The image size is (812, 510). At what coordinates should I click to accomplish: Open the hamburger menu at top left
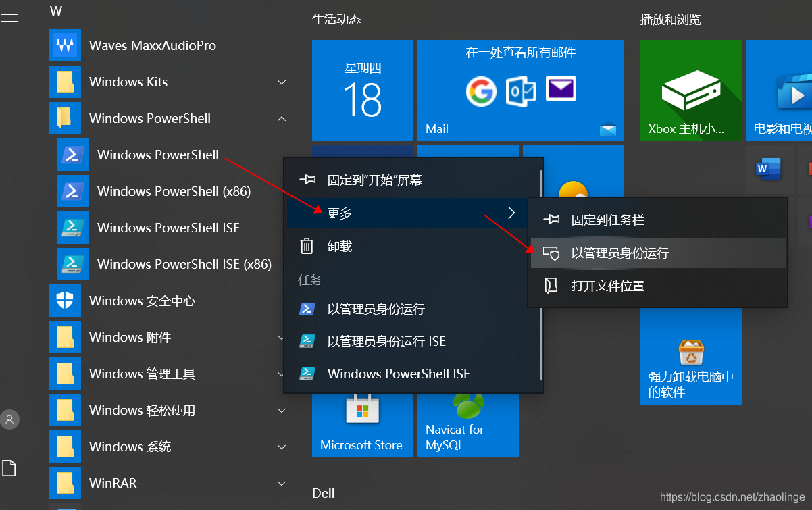coord(9,18)
